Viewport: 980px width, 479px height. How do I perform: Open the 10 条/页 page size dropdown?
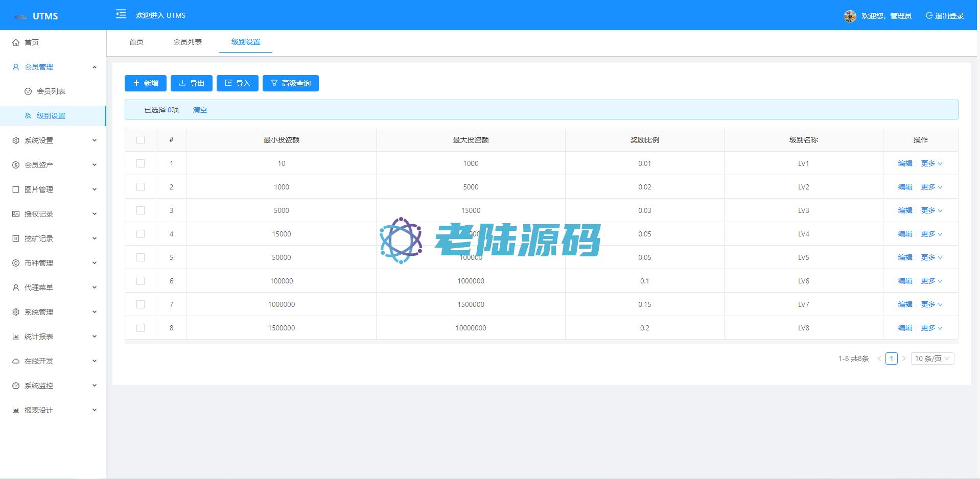point(932,358)
